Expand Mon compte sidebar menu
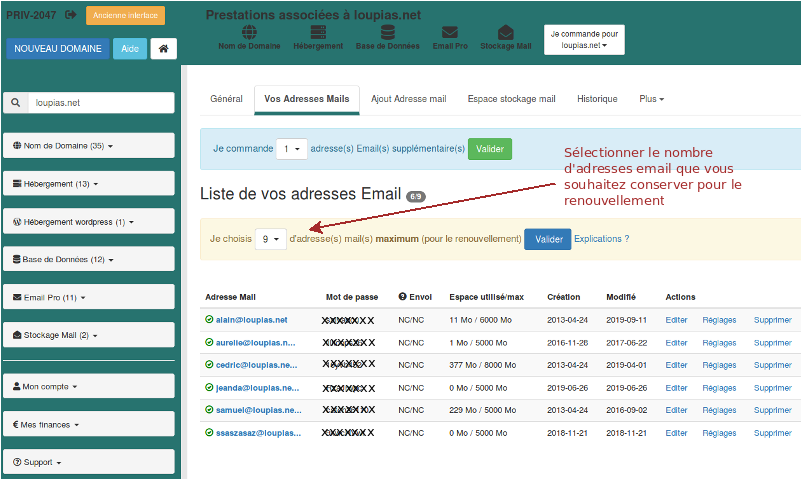 coord(89,386)
